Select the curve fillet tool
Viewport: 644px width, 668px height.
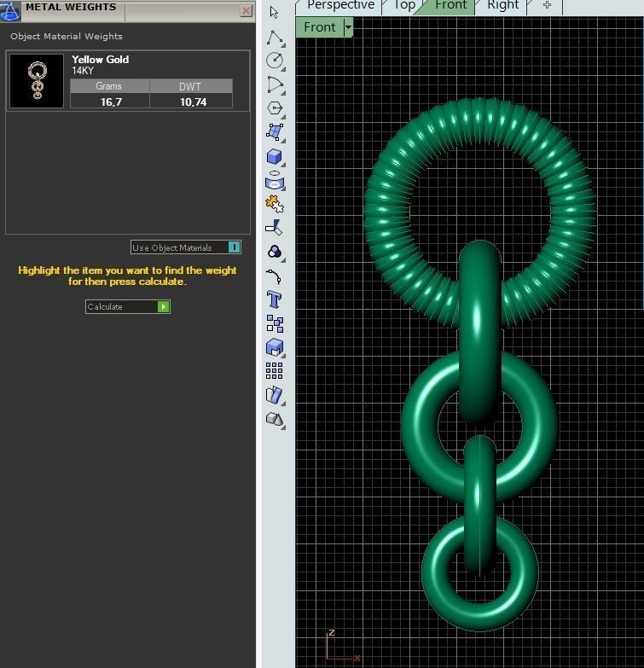[274, 276]
